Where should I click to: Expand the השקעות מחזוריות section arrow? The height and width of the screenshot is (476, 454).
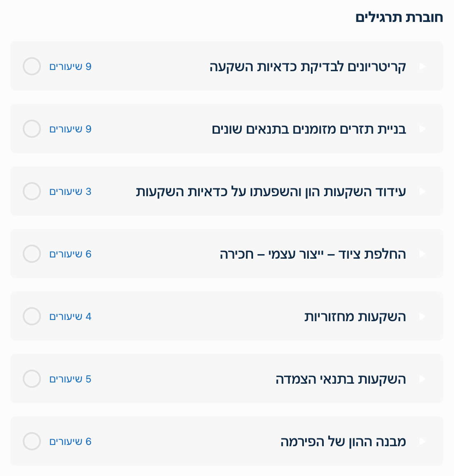(422, 316)
